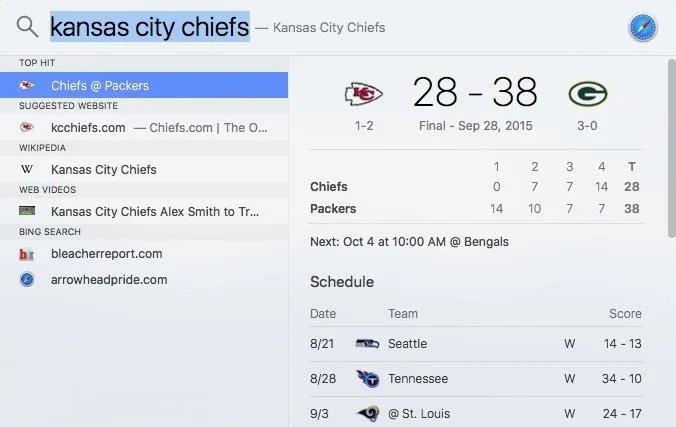The width and height of the screenshot is (676, 427).
Task: Open the Alex Smith web video result
Action: pyautogui.click(x=144, y=211)
